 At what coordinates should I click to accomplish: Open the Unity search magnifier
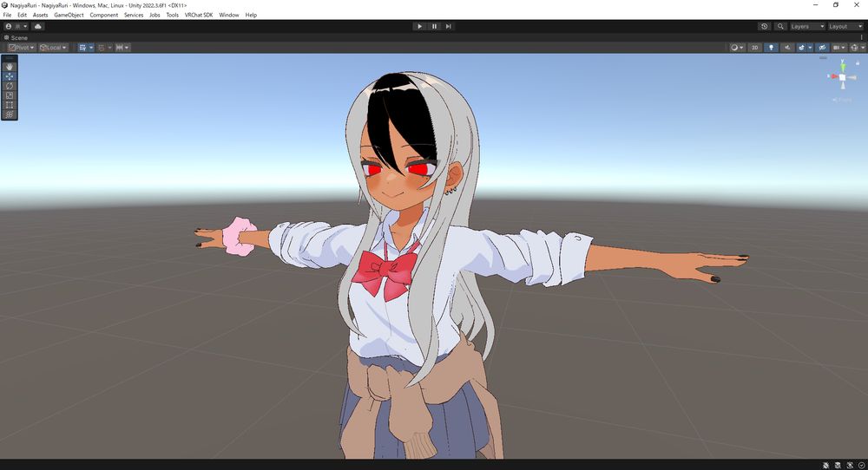coord(780,26)
